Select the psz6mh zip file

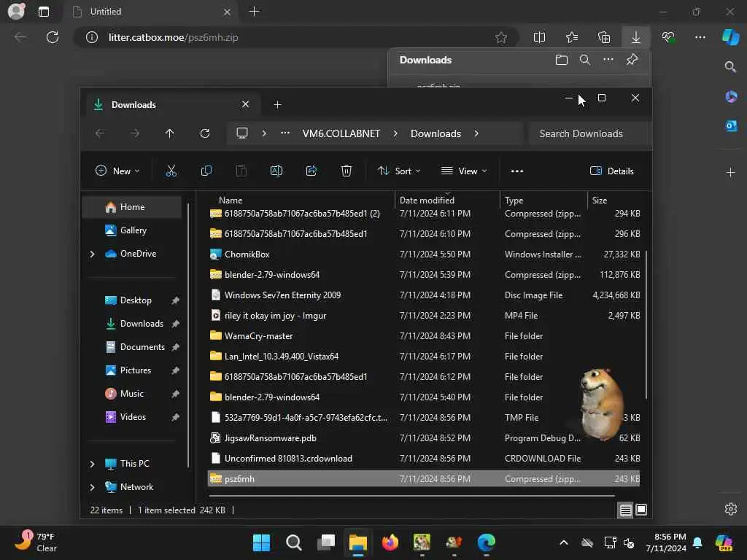424,479
